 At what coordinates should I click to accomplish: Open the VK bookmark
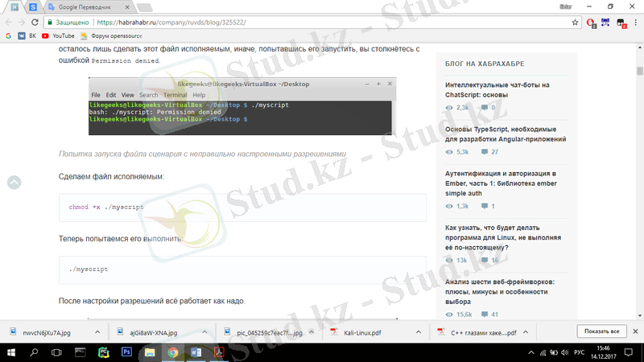(27, 36)
